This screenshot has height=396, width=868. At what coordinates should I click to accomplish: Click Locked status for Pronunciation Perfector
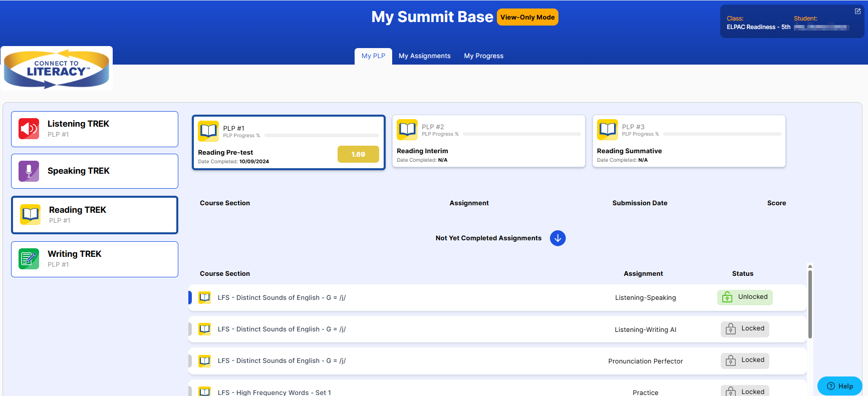coord(745,360)
